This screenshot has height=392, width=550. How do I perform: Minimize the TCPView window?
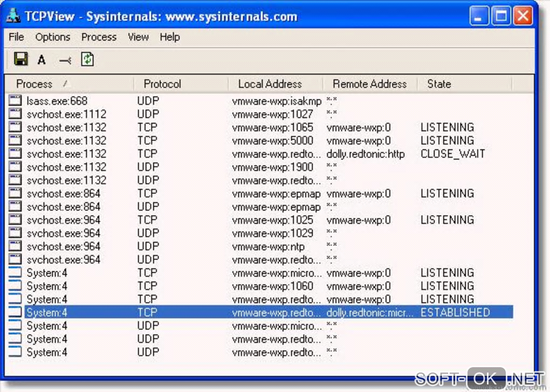pos(479,16)
